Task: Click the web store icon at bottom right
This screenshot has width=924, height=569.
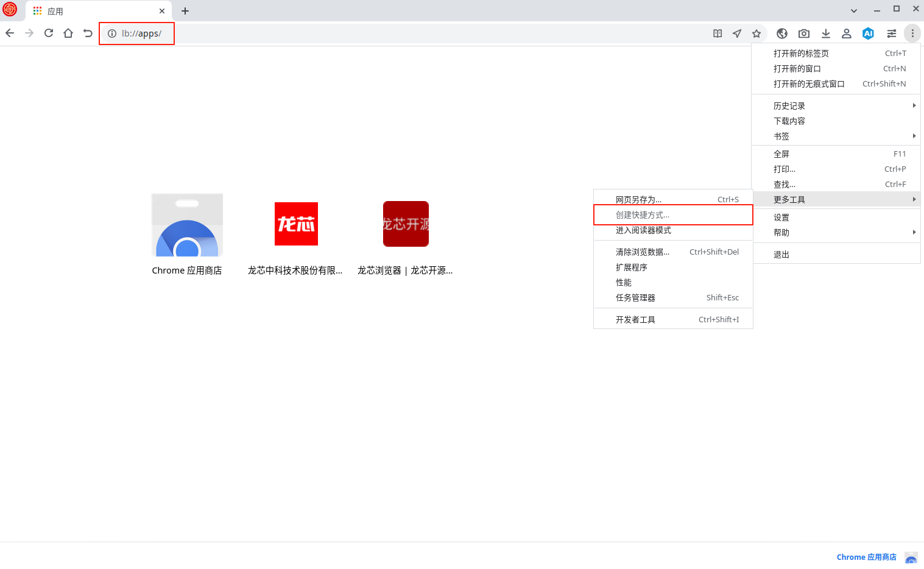Action: (911, 557)
